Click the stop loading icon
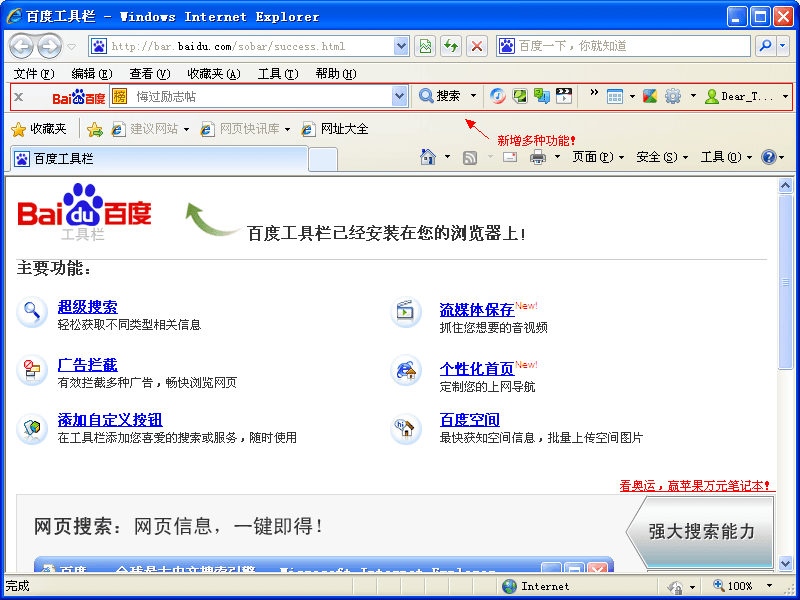 (x=477, y=46)
